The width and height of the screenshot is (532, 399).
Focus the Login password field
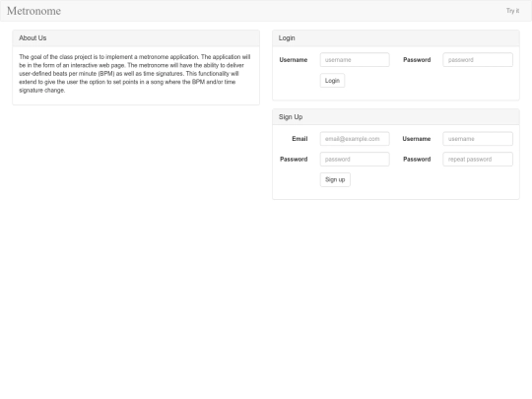(478, 60)
